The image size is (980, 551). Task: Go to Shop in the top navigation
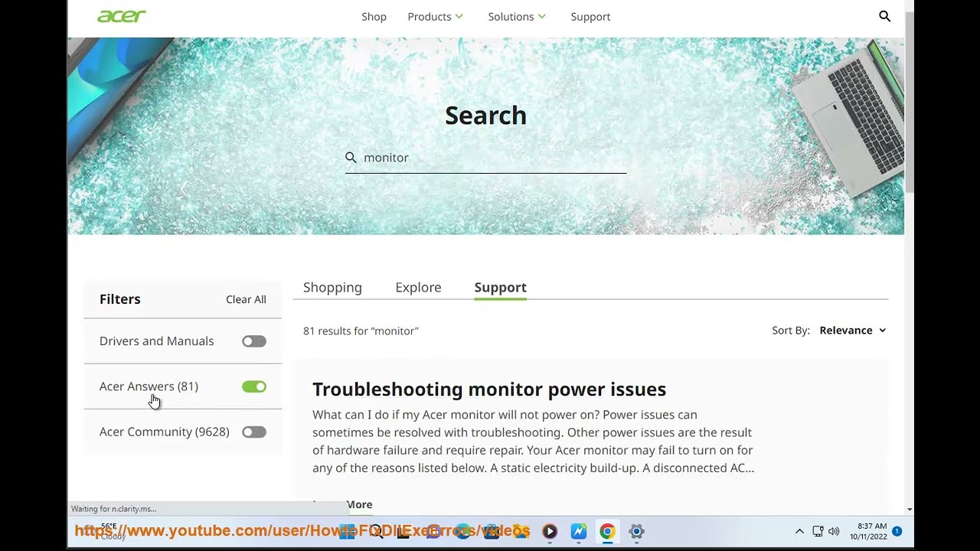[x=374, y=16]
